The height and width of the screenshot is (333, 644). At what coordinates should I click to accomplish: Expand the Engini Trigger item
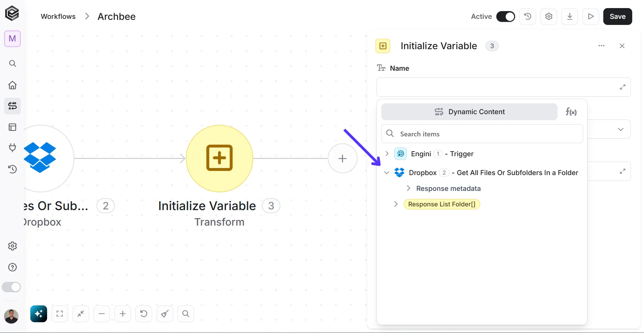(x=387, y=154)
